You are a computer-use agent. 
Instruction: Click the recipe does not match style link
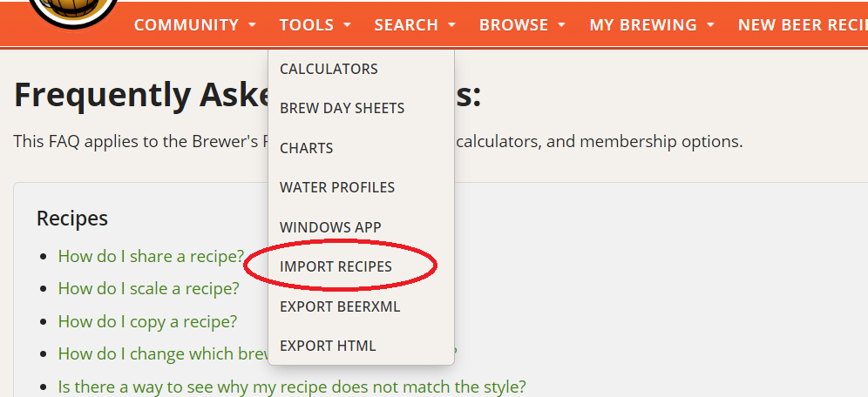(292, 387)
